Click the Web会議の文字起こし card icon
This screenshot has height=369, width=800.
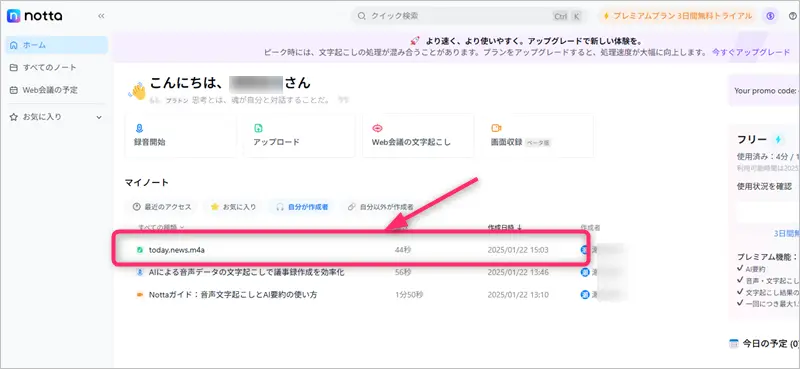coord(378,128)
